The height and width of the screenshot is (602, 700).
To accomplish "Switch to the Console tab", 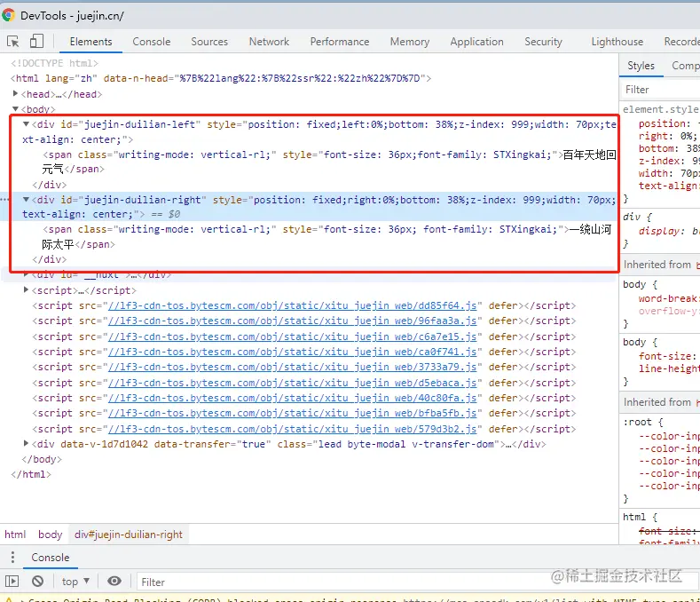I will click(x=152, y=42).
